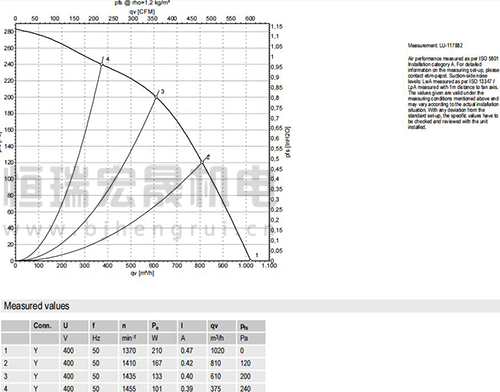Click the Measurement LU-117882 text
The image size is (500, 392).
(435, 45)
